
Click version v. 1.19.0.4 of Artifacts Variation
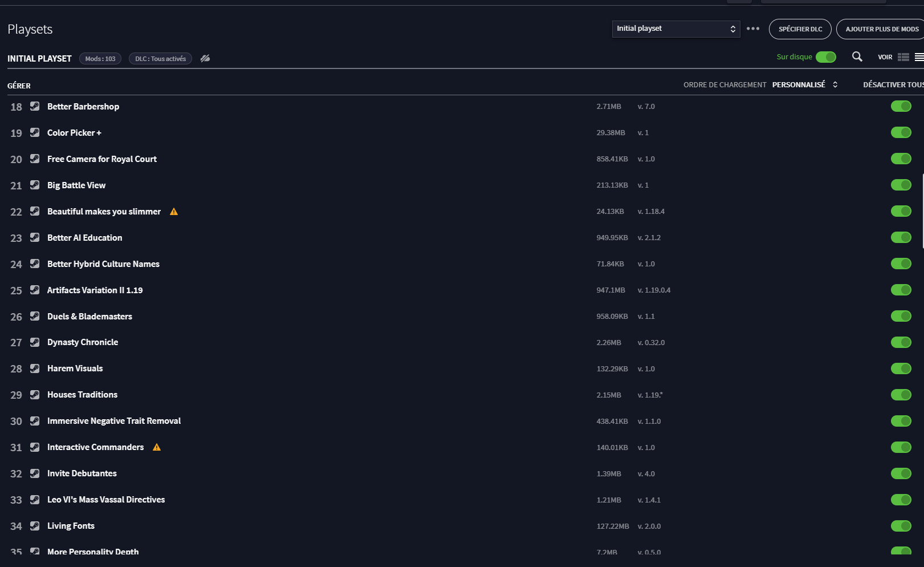[x=654, y=290]
